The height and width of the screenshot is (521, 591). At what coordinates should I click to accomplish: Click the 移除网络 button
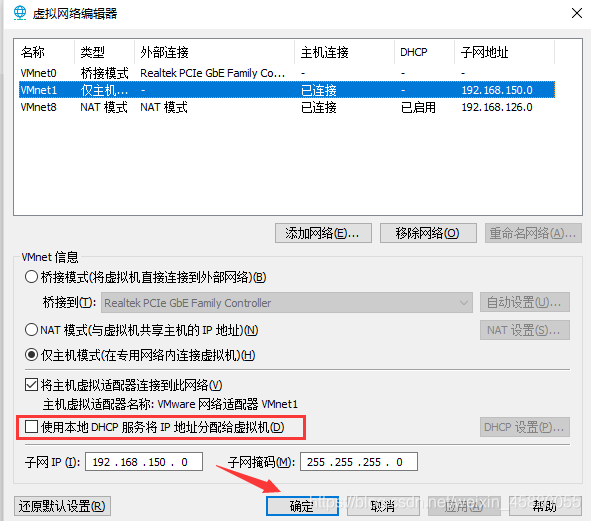point(428,233)
